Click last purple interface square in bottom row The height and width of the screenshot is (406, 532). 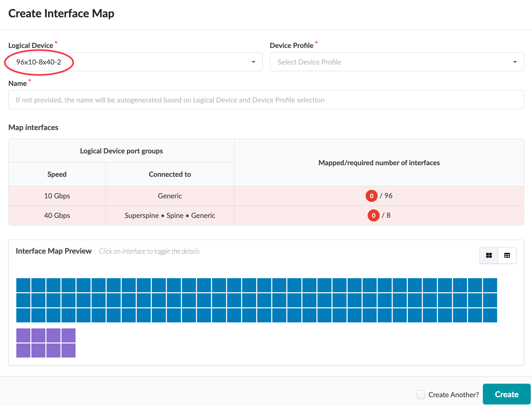[x=69, y=350]
